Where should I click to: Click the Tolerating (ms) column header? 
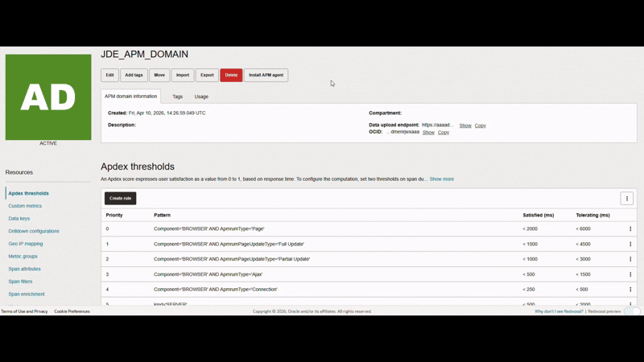(x=592, y=215)
